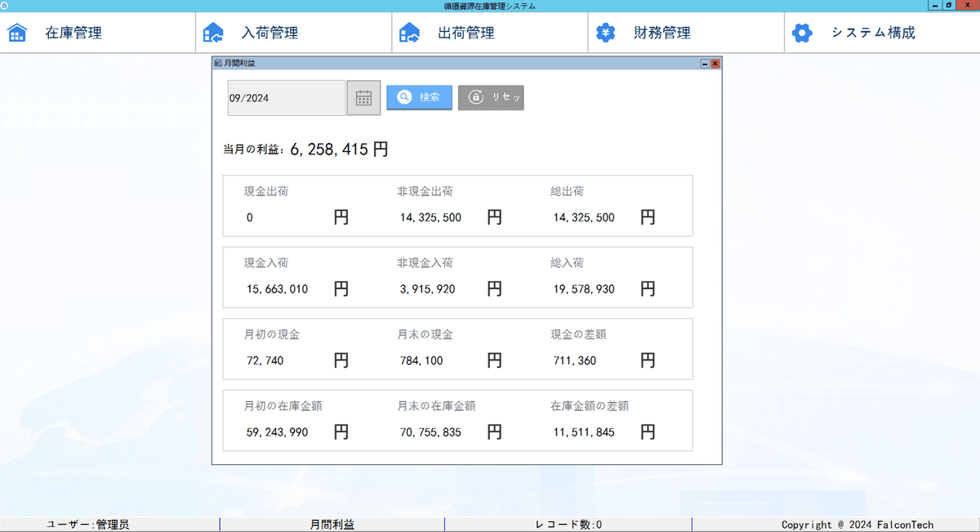Close the 月間利益 inner window
This screenshot has height=532, width=980.
(x=715, y=63)
